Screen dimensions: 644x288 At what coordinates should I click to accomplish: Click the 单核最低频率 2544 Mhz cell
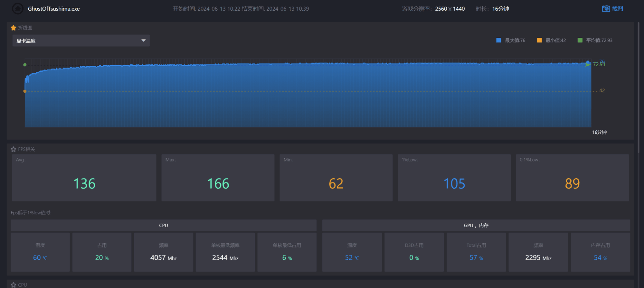[225, 252]
